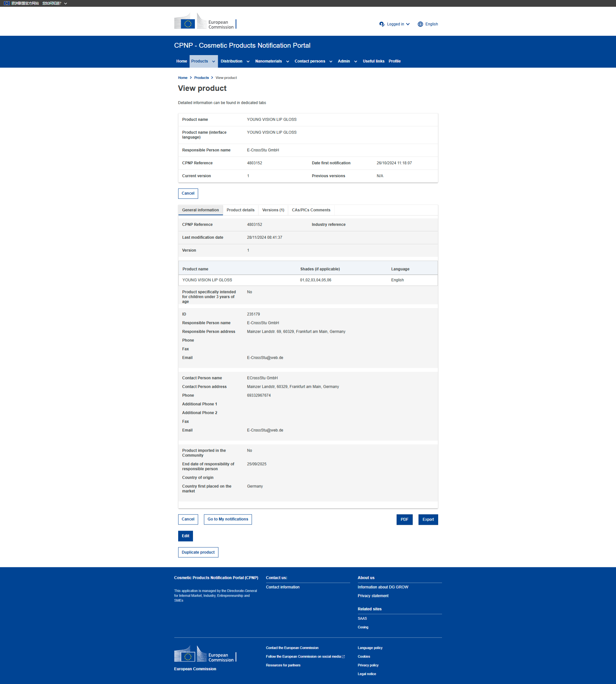
Task: Click the Responsible Person address text
Action: pyautogui.click(x=296, y=332)
